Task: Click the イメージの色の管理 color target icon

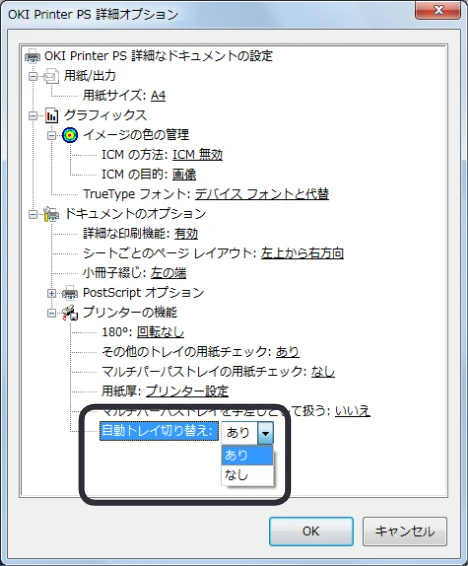Action: 70,135
